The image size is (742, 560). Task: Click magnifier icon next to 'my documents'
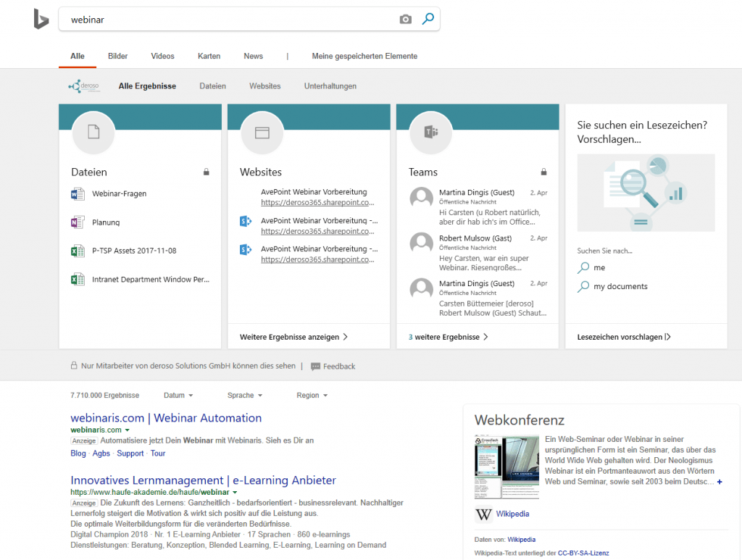tap(583, 287)
